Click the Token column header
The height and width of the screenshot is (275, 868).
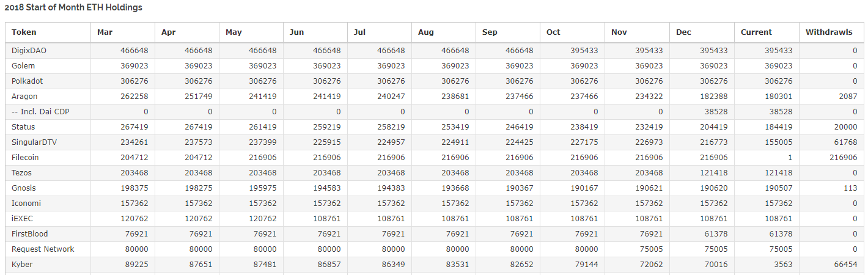24,32
